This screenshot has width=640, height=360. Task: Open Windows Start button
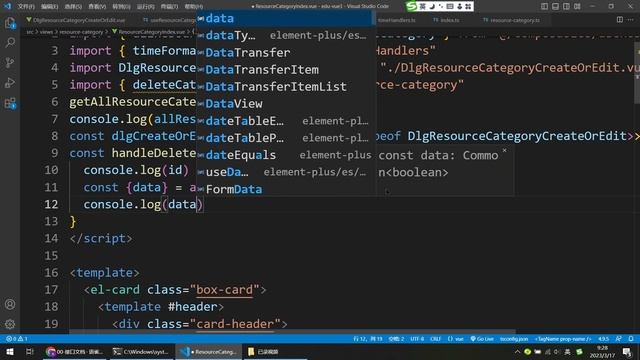pos(10,351)
